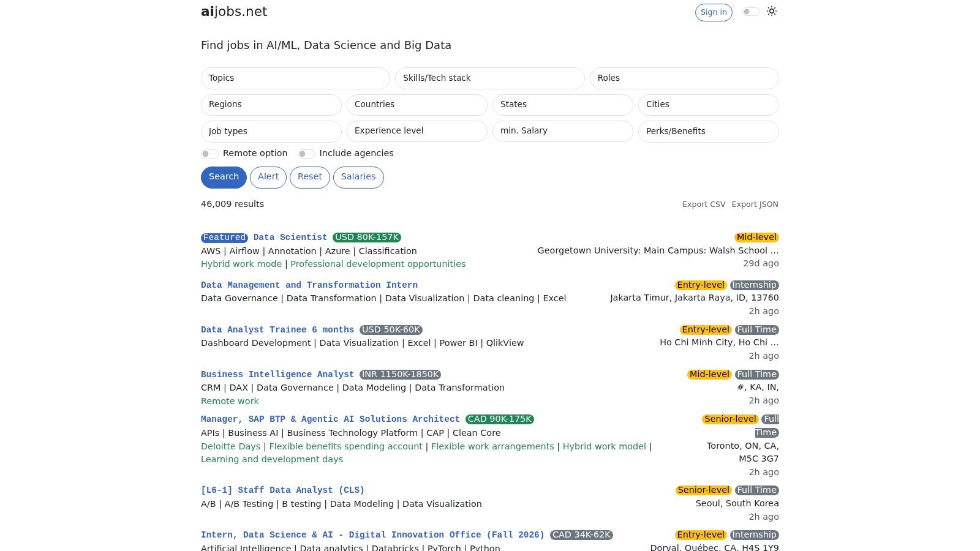980x551 pixels.
Task: Open [L6-1] Staff Data Analyst (CLS) job
Action: pyautogui.click(x=282, y=490)
